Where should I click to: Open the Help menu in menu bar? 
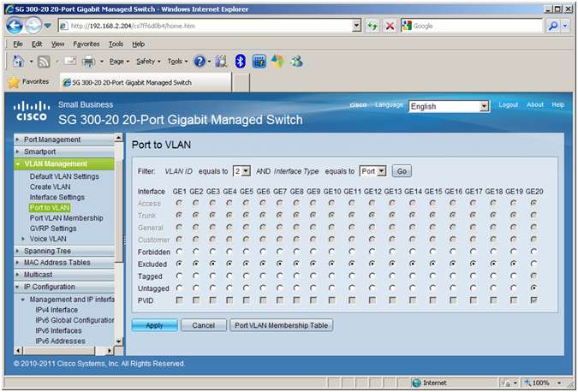(138, 44)
